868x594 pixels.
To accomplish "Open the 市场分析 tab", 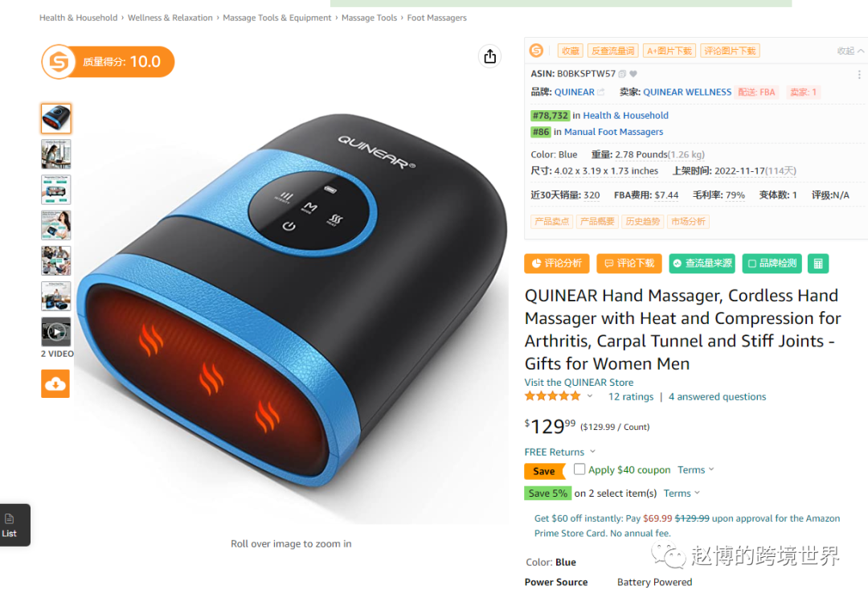I will coord(688,221).
